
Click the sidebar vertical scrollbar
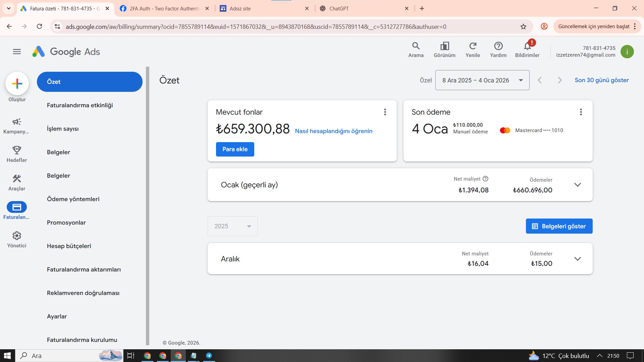[x=148, y=206]
